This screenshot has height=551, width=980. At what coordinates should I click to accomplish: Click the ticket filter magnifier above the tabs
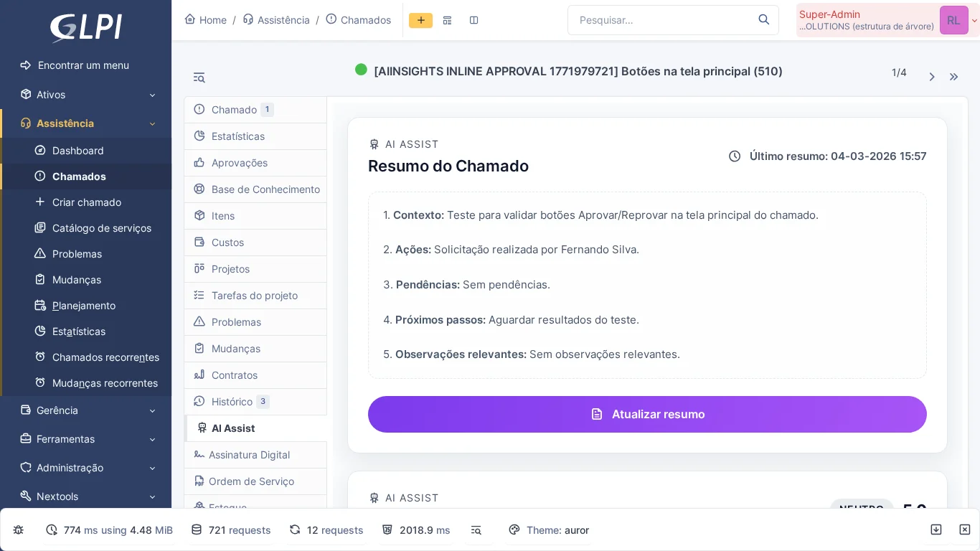tap(199, 77)
